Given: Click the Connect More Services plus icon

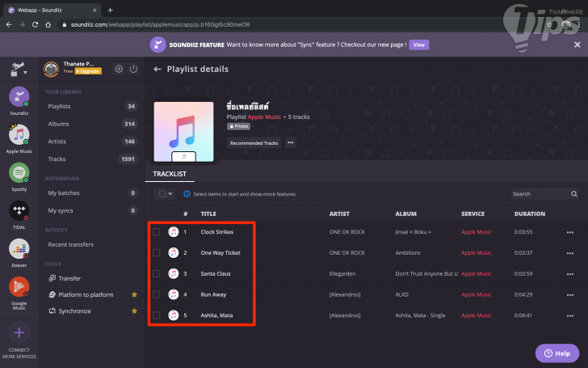Looking at the screenshot, I should (x=19, y=332).
